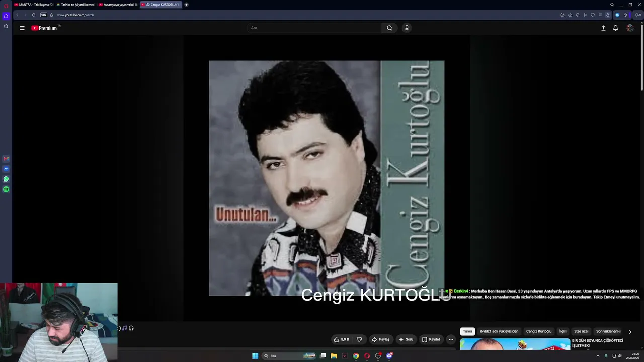Toggle the VPN badge in address bar
Screen dimensions: 644x362
(x=44, y=15)
